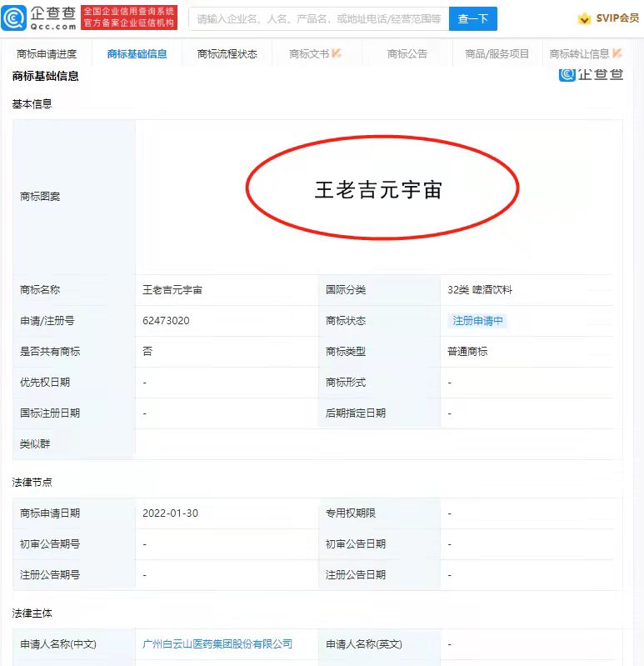This screenshot has width=644, height=666.
Task: Click the 基本信息 section heading
Action: (x=32, y=104)
